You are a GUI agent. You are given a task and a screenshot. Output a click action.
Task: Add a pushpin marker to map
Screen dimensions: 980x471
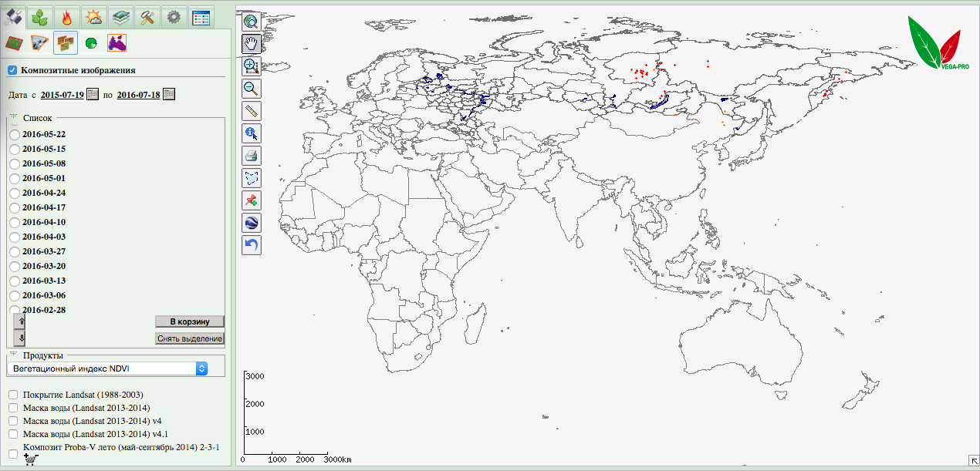pos(251,200)
